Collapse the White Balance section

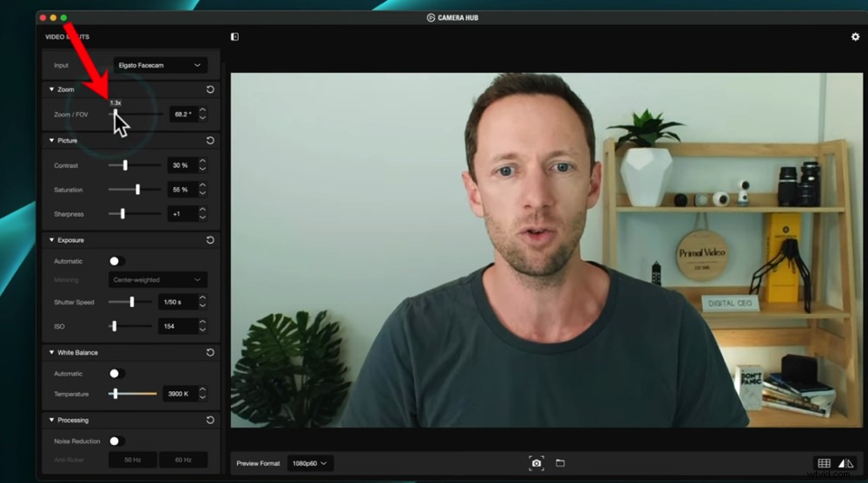(x=51, y=352)
